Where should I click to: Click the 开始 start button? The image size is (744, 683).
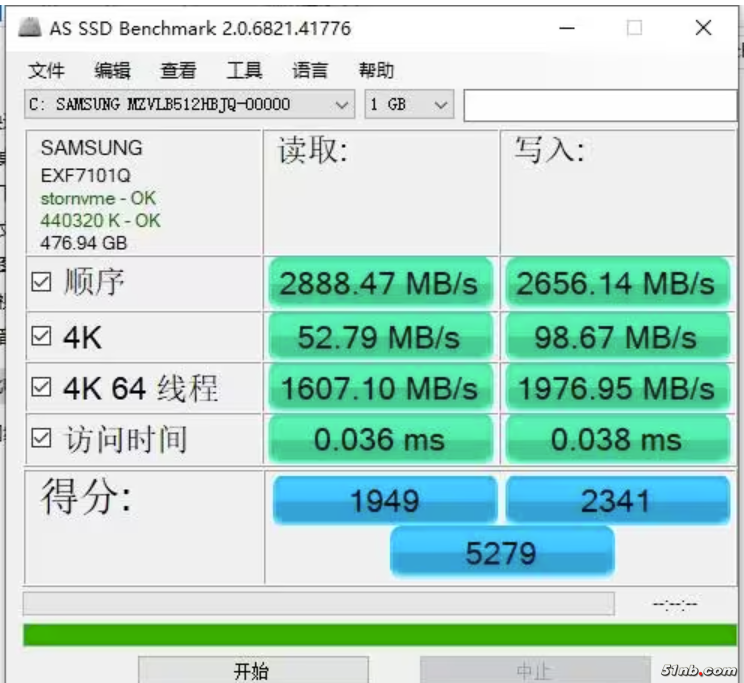click(x=252, y=670)
